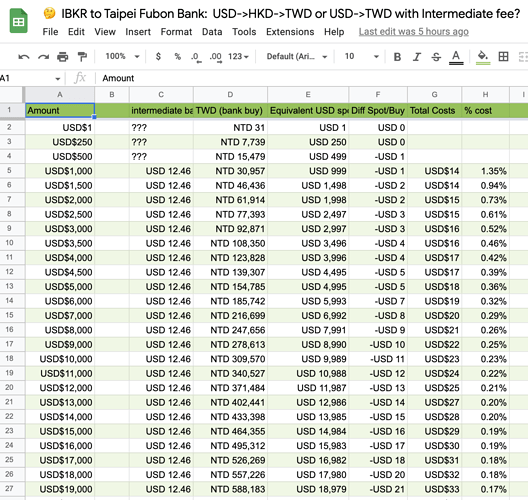Screen dimensions: 528x500
Task: Open the Google Sheets home icon
Action: click(x=18, y=21)
